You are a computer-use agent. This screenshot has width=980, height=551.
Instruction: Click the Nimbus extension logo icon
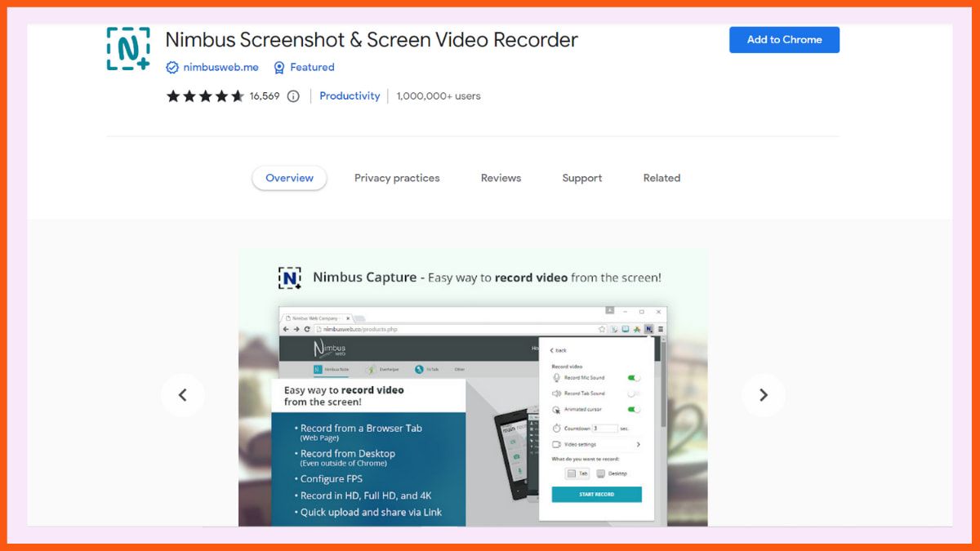128,49
